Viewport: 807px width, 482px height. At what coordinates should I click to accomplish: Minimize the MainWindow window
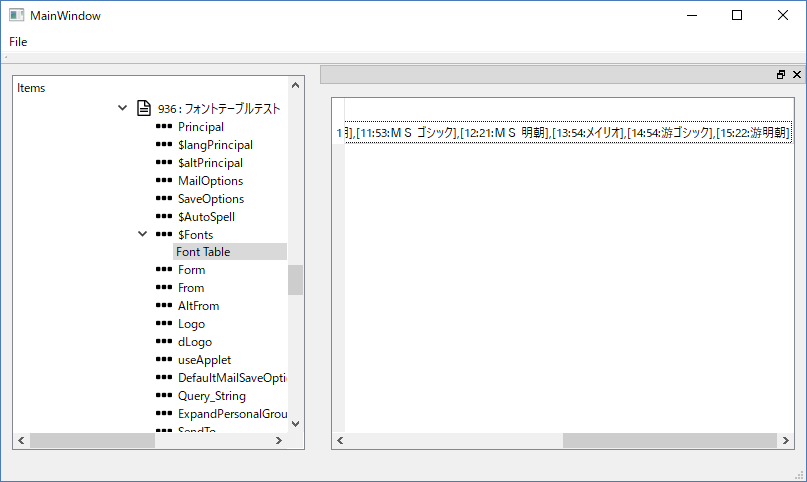(692, 15)
